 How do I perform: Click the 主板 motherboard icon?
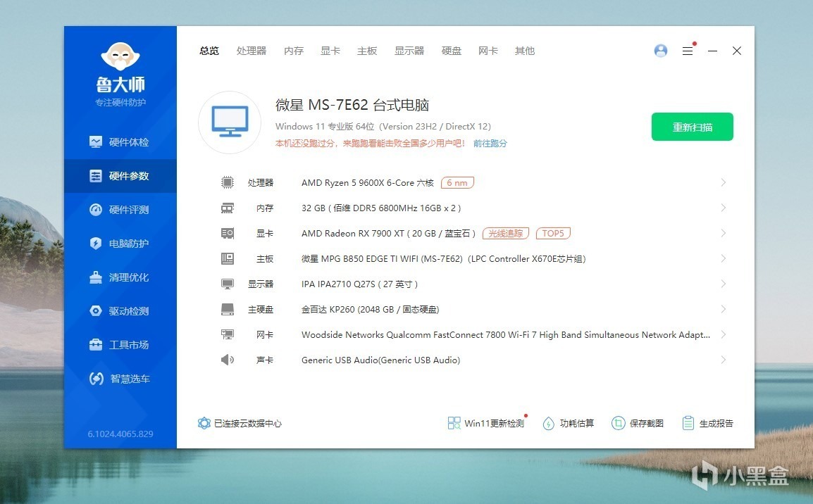(x=227, y=258)
